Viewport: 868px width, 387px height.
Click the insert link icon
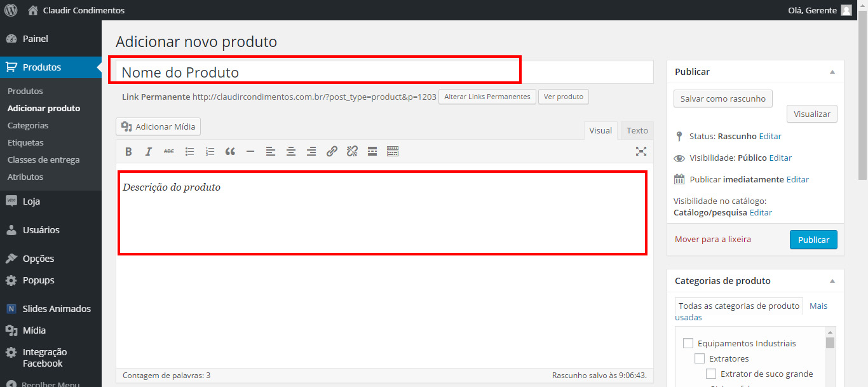332,152
